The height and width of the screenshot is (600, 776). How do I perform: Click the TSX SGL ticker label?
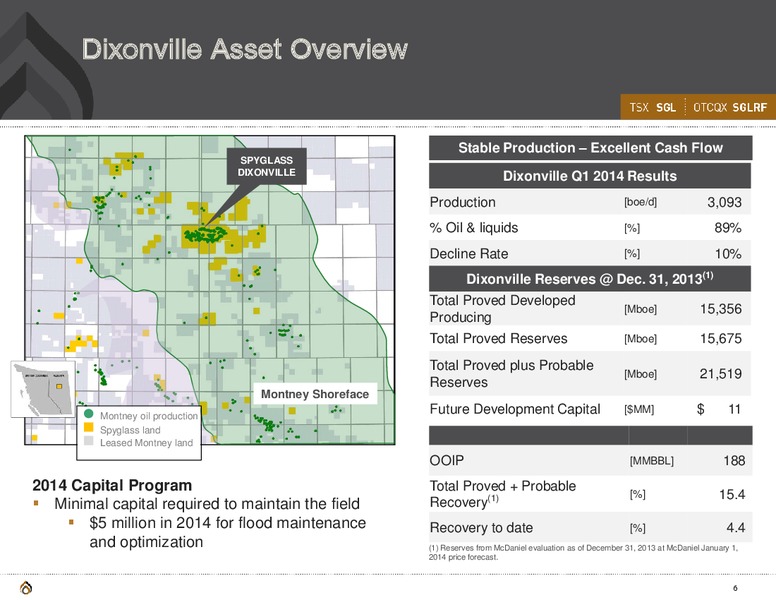[x=652, y=107]
